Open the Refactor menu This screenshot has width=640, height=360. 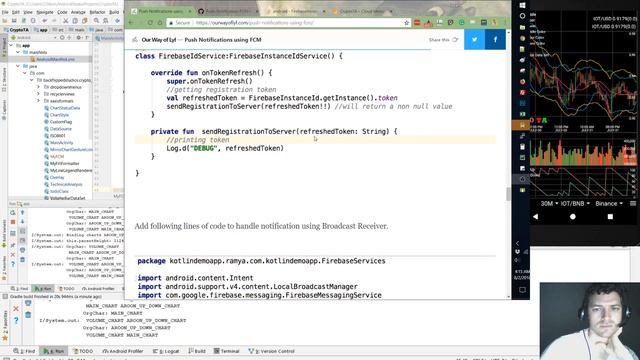coord(97,12)
